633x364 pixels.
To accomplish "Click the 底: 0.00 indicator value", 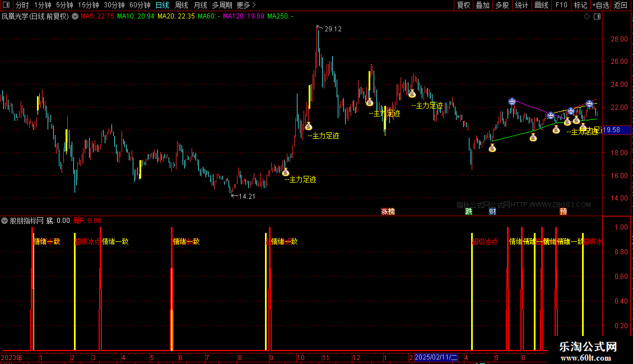I will pos(58,221).
